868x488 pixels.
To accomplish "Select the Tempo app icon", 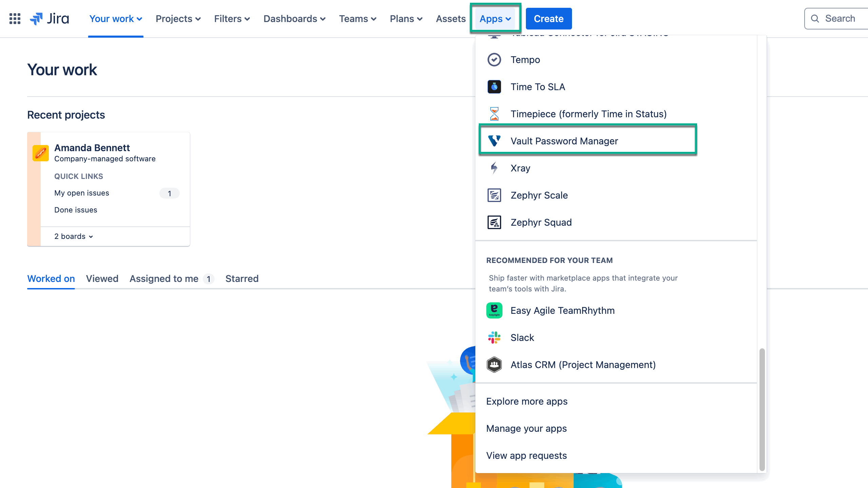I will coord(494,60).
